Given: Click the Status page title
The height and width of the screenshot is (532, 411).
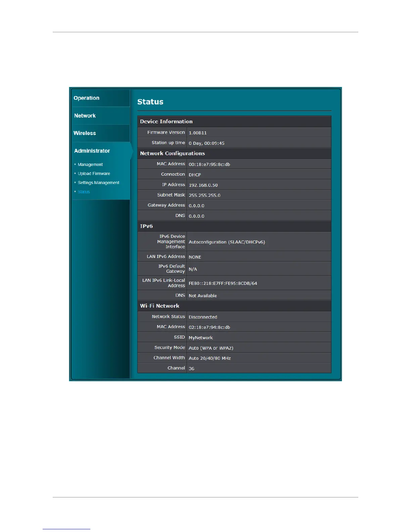Looking at the screenshot, I should (x=150, y=102).
